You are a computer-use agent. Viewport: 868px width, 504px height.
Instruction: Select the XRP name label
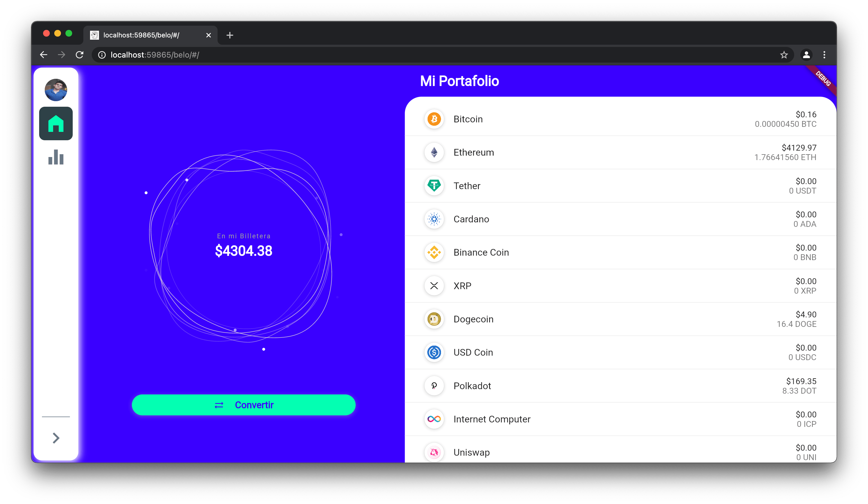click(462, 286)
